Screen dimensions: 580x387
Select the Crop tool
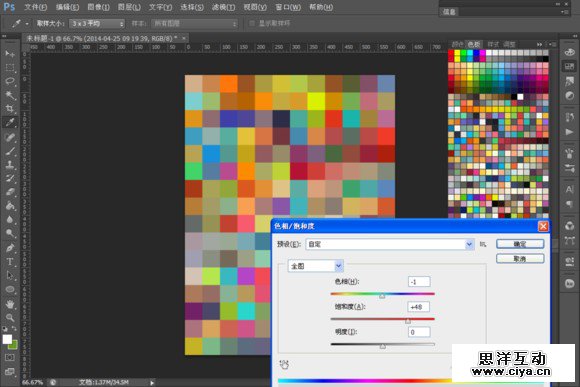[x=10, y=108]
